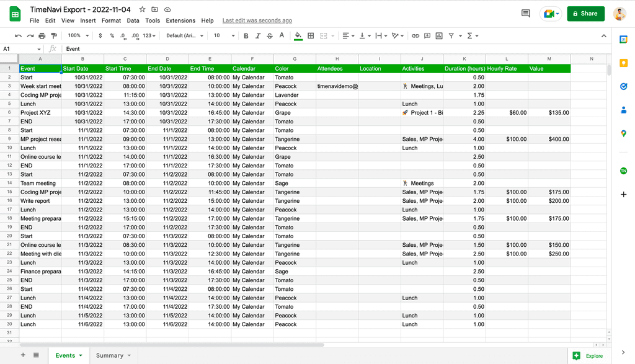Insert a chart using the toolbar icon
Viewport: 635px width, 364px height.
tap(439, 35)
